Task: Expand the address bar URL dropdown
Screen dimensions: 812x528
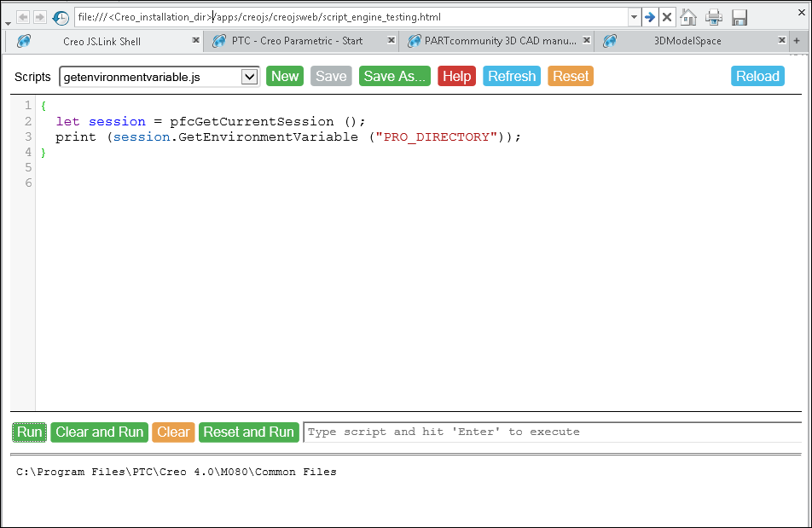Action: (634, 17)
